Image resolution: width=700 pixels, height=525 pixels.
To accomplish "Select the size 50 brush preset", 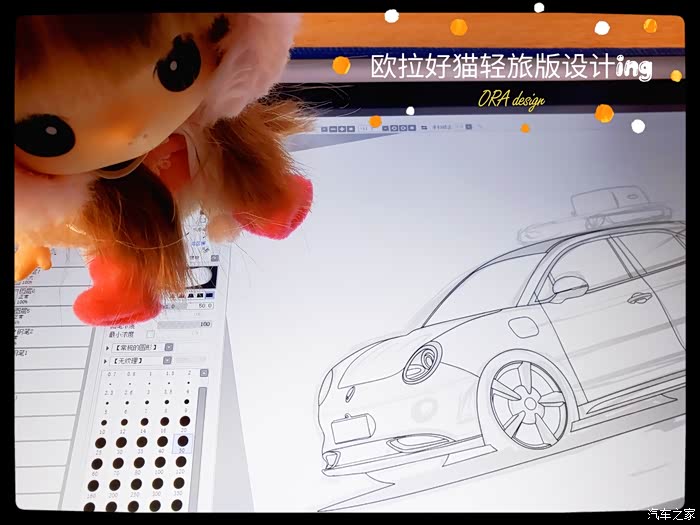I will (x=183, y=443).
